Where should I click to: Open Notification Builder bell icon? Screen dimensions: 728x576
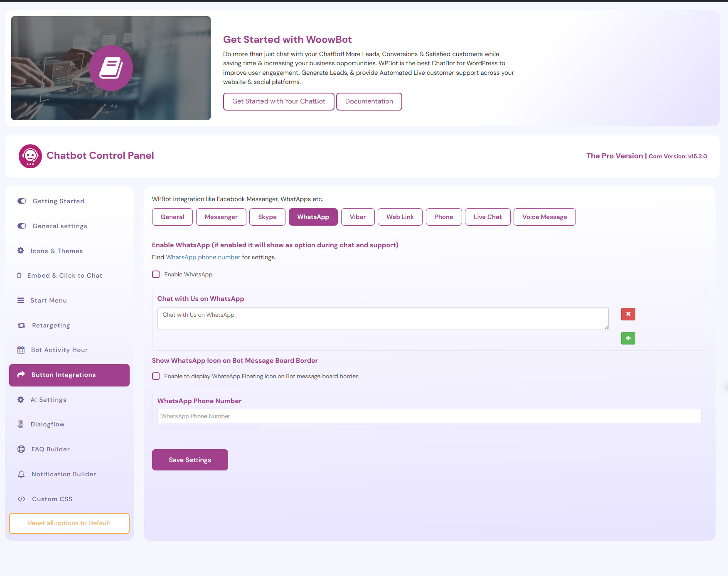point(21,474)
